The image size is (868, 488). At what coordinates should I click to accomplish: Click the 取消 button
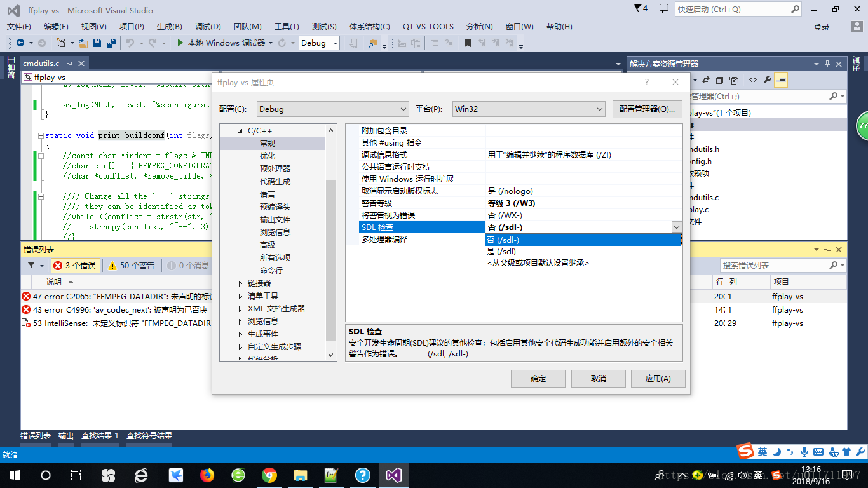599,379
